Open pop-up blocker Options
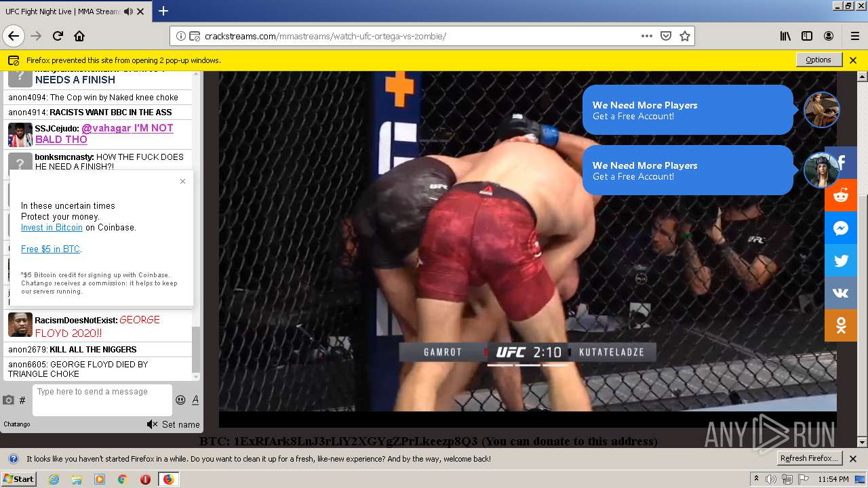This screenshot has height=488, width=868. [818, 60]
